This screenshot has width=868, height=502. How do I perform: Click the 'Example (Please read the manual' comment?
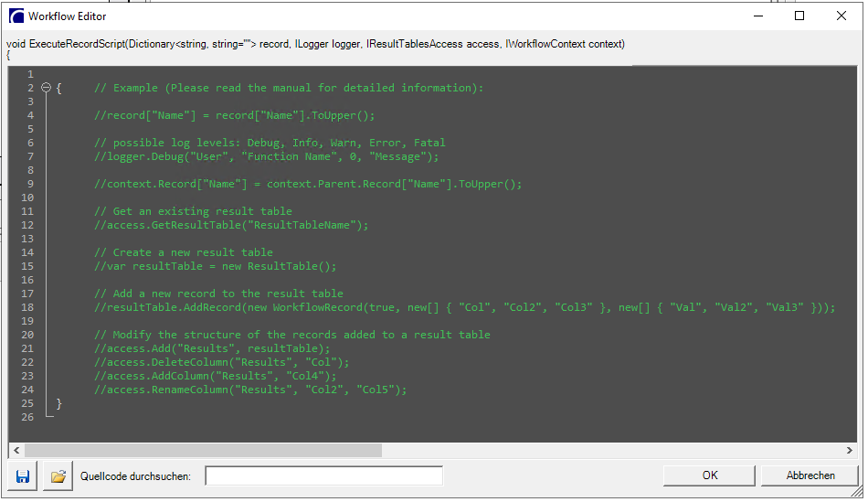click(289, 88)
